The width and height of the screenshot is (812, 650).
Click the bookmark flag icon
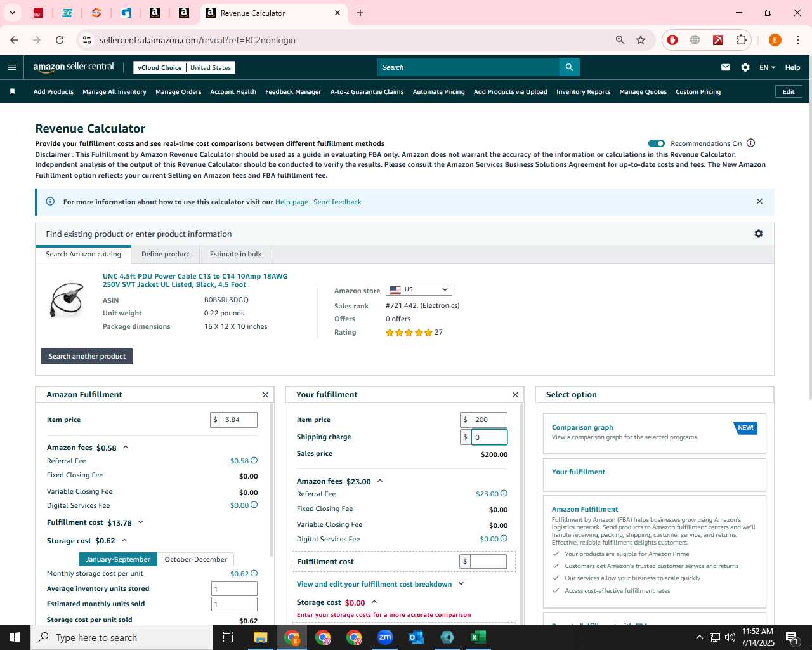tap(12, 91)
